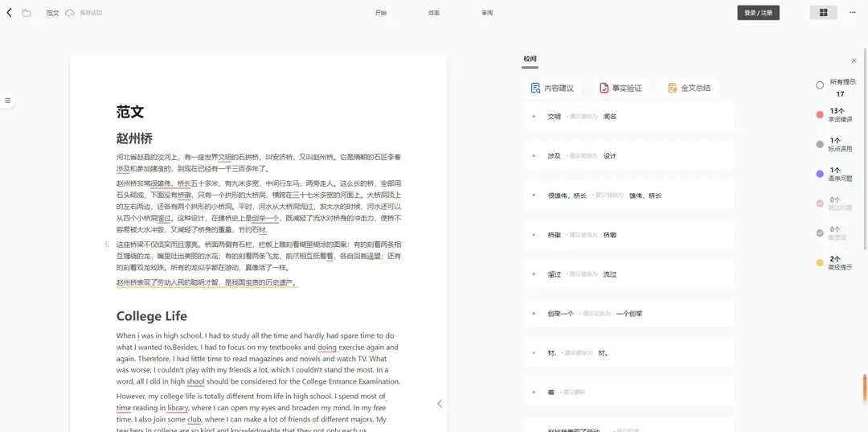Screen dimensions: 868x432
Task: Select the 所有提示 radio filter
Action: click(x=820, y=84)
